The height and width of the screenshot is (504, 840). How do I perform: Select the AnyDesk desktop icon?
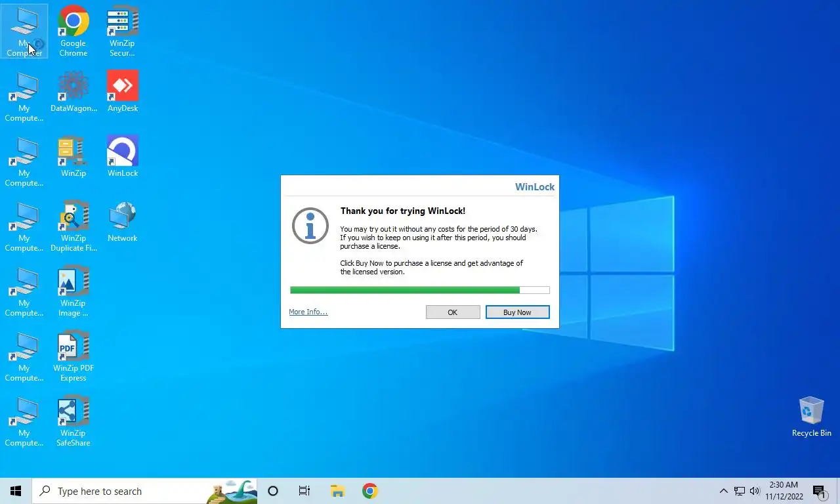pos(123,92)
